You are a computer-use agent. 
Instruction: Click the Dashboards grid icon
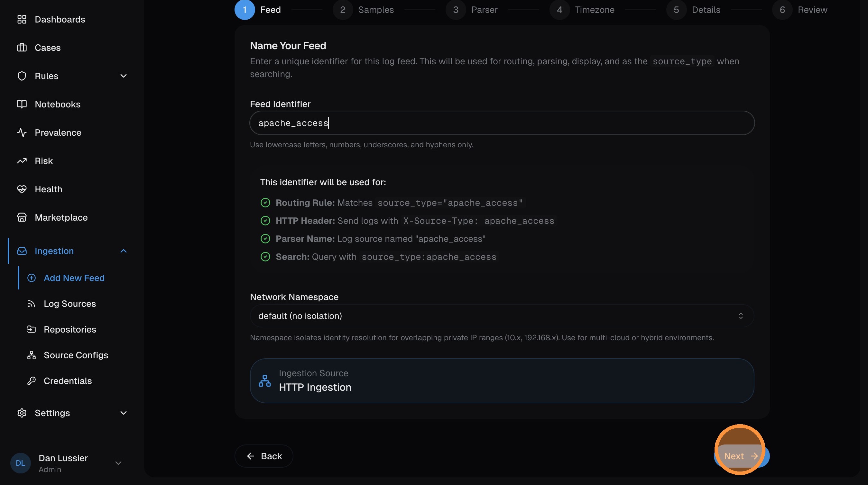pos(22,20)
